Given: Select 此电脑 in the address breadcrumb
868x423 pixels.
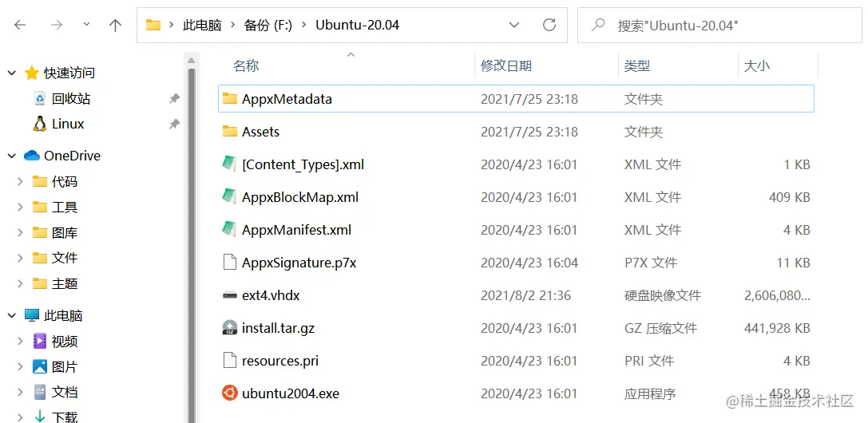Looking at the screenshot, I should (202, 25).
